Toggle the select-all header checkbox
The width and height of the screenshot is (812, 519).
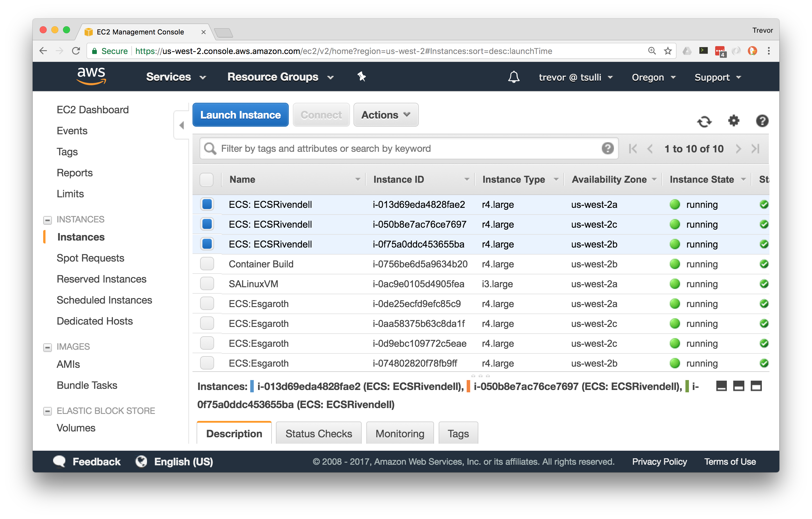(206, 180)
